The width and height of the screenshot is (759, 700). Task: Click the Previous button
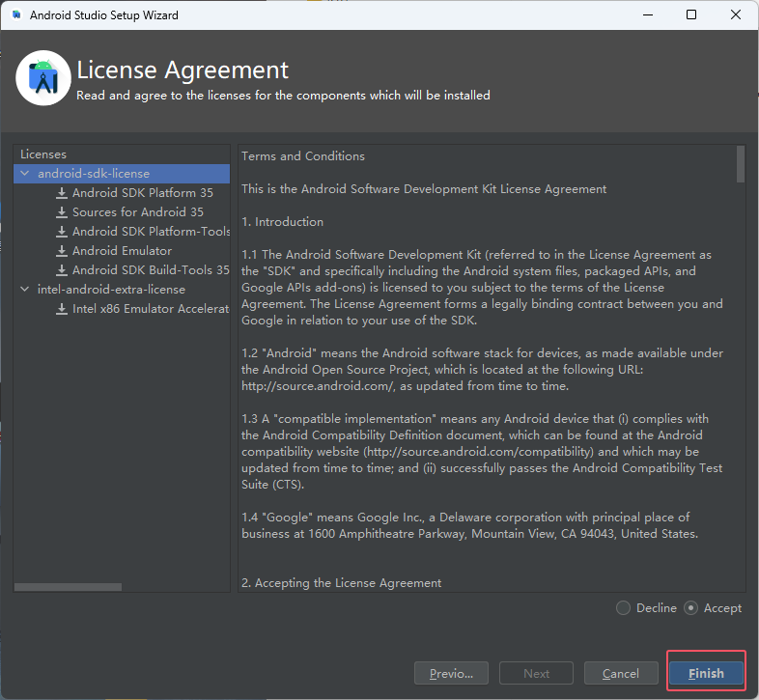451,673
